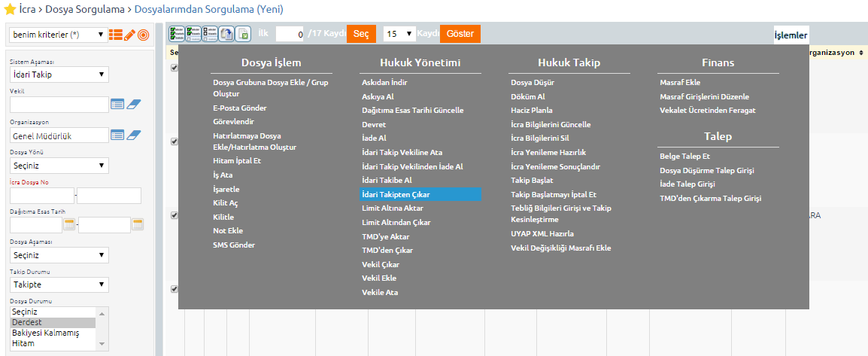The width and height of the screenshot is (868, 356).
Task: Choose Kilit Aç menu entry
Action: point(226,202)
